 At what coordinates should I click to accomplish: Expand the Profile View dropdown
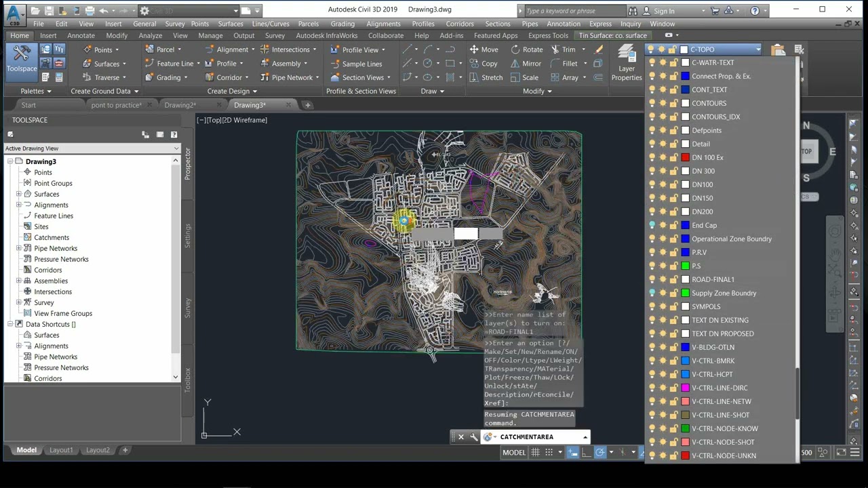(383, 49)
